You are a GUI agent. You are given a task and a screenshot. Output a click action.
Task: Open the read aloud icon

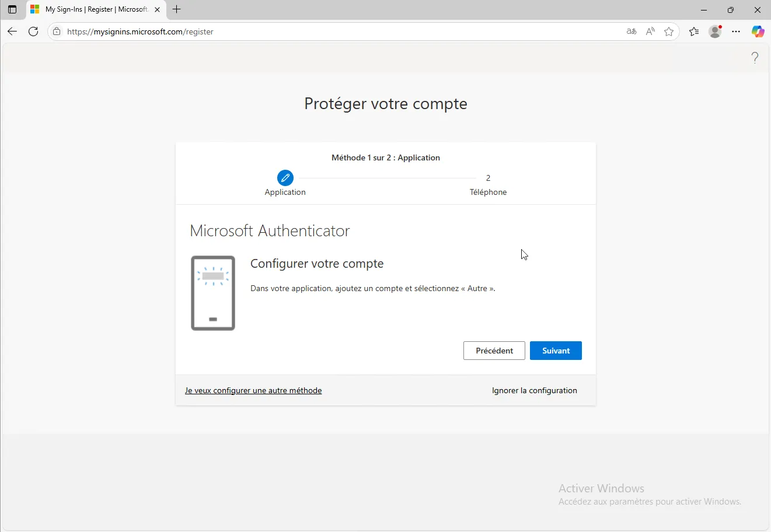(x=650, y=32)
